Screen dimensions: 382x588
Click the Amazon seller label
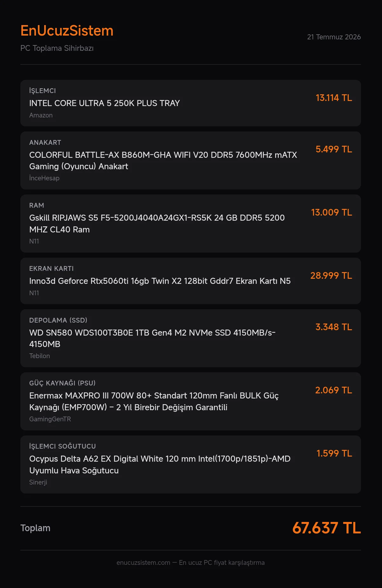pos(41,115)
